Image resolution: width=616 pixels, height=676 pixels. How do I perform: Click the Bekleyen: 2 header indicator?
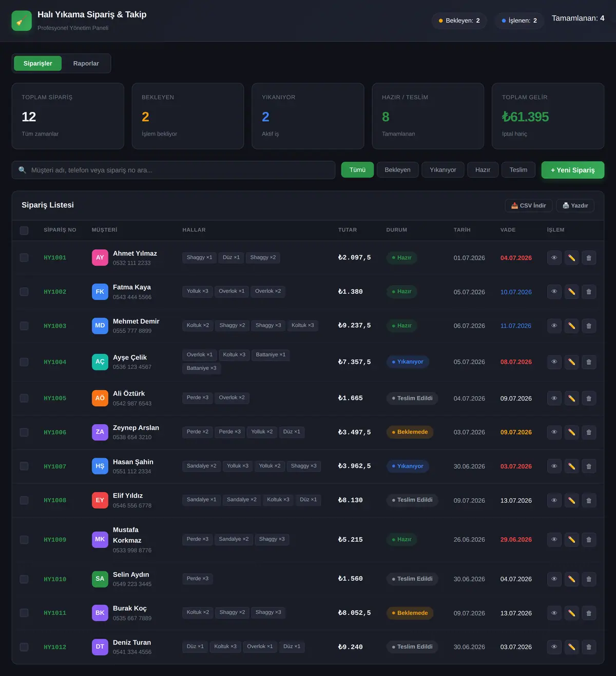(x=459, y=21)
